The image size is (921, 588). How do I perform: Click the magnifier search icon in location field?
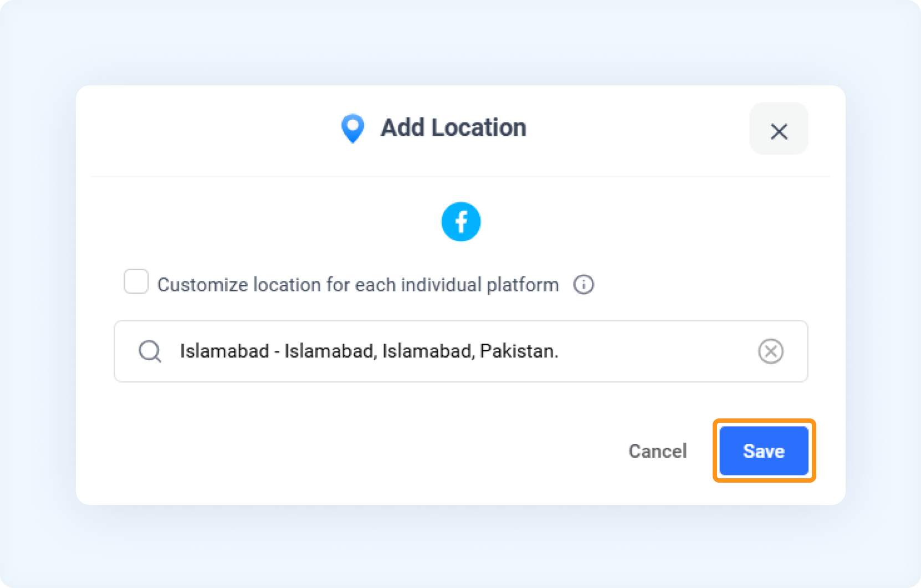coord(150,351)
